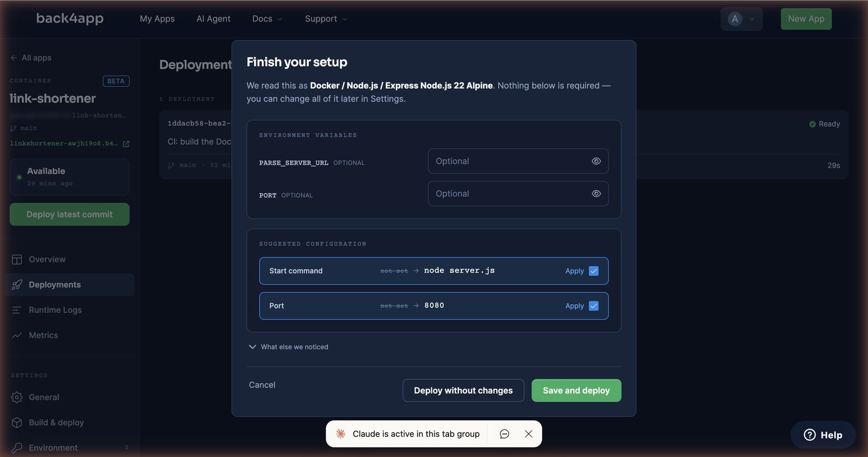Open the Docs dropdown menu
The width and height of the screenshot is (868, 457).
click(267, 18)
